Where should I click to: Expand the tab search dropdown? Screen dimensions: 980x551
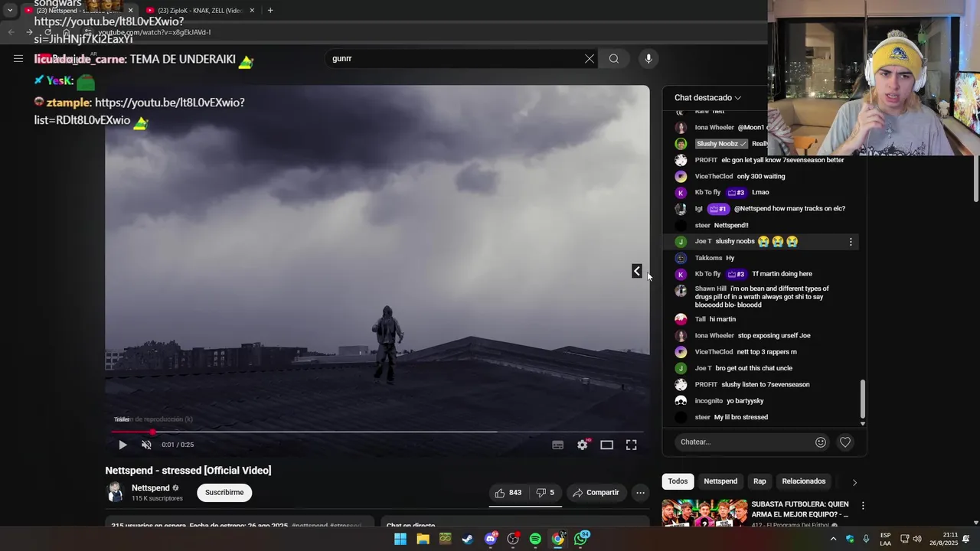pos(9,10)
